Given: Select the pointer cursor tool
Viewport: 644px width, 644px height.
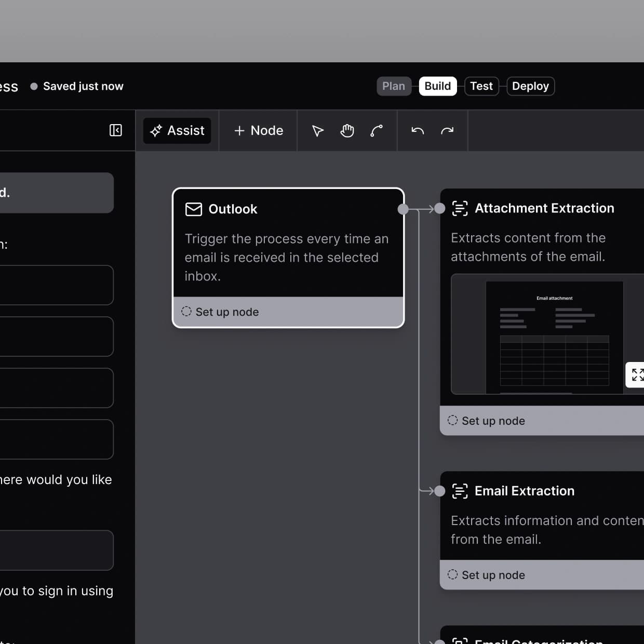Looking at the screenshot, I should point(318,131).
